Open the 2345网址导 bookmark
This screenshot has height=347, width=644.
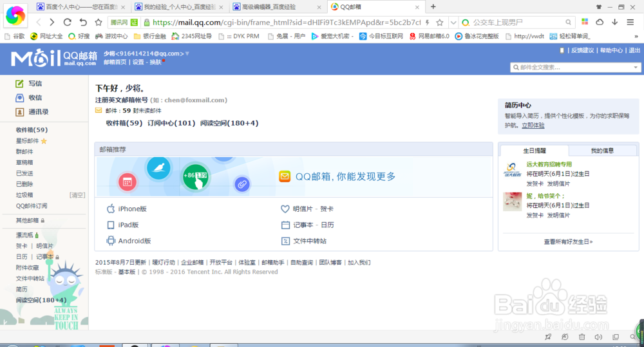coord(192,36)
